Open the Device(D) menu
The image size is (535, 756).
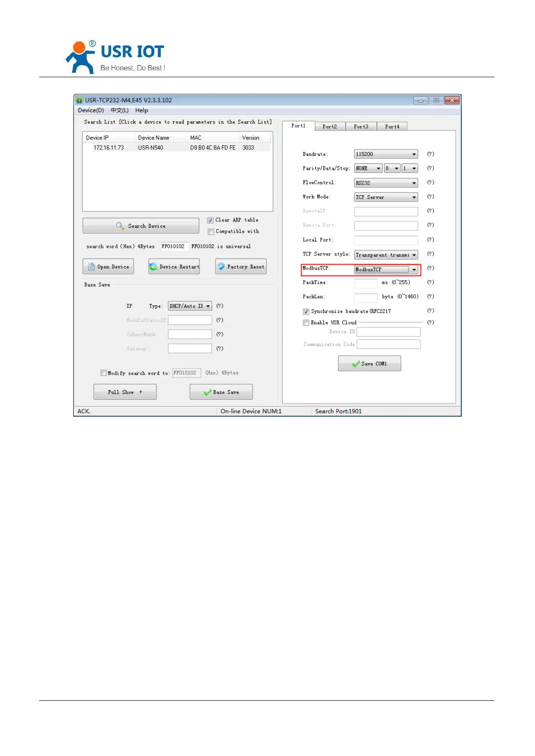tap(91, 110)
